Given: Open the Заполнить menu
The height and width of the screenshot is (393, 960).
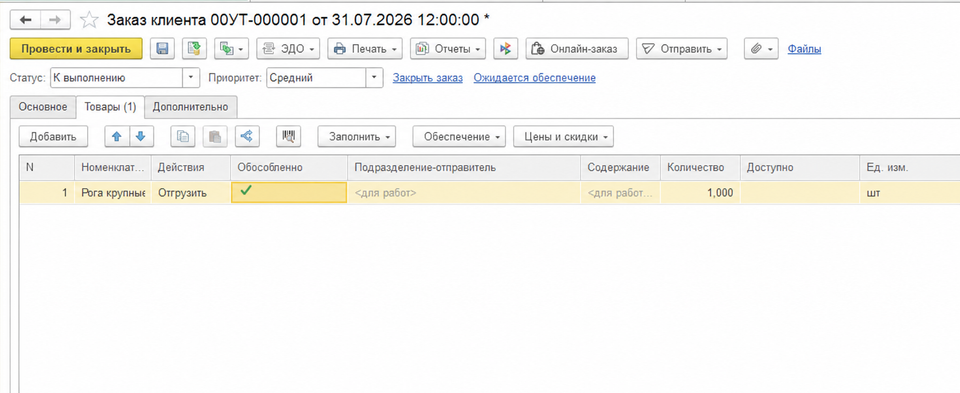Looking at the screenshot, I should point(356,137).
